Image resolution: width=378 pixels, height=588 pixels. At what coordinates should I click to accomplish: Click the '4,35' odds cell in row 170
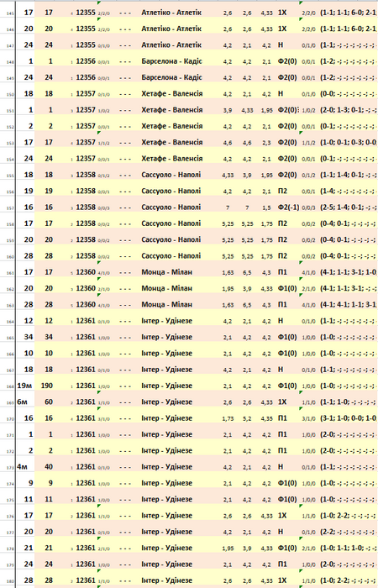(x=266, y=418)
